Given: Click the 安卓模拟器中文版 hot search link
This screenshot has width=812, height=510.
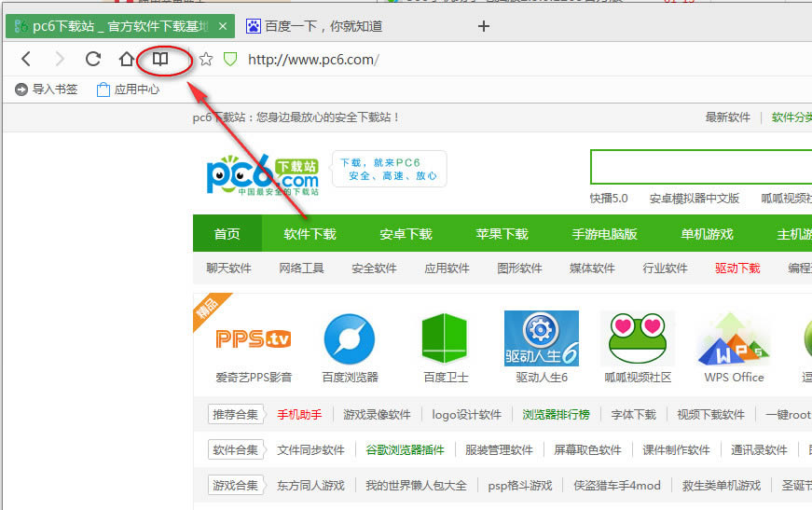Looking at the screenshot, I should 695,199.
